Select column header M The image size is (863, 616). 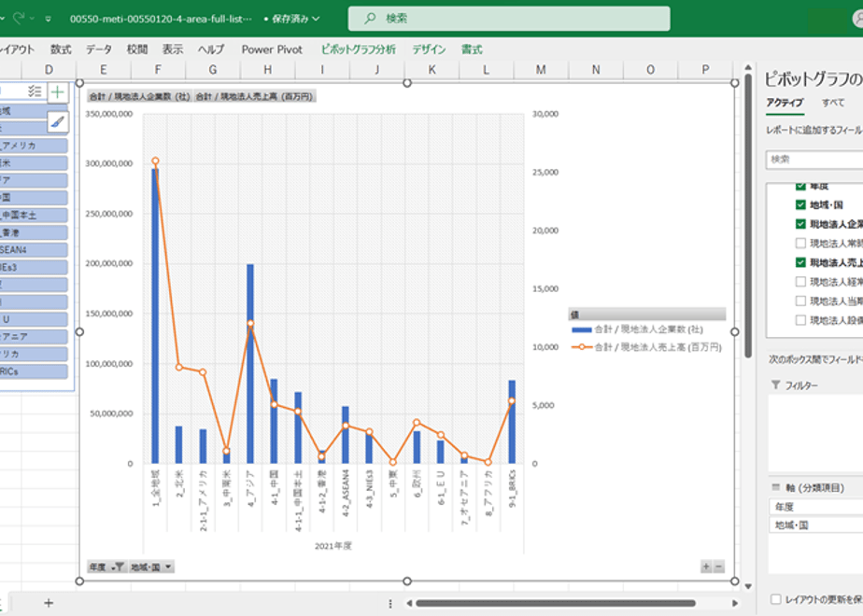pos(541,69)
